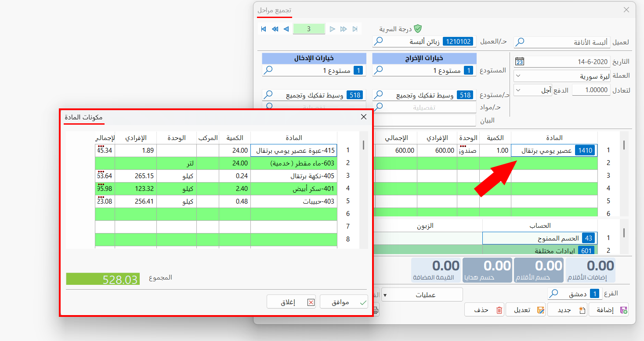The width and height of the screenshot is (644, 341).
Task: Search customer field ألبسة الأناقة magnifier
Action: pos(520,42)
